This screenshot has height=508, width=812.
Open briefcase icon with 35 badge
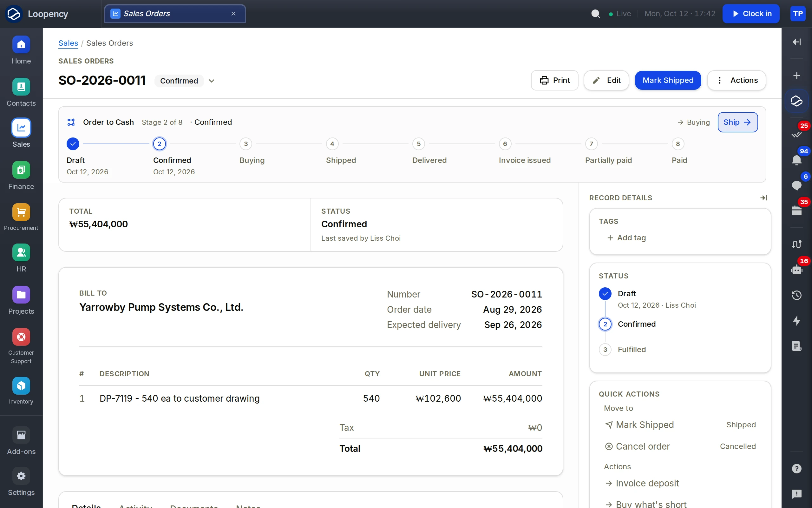coord(796,211)
